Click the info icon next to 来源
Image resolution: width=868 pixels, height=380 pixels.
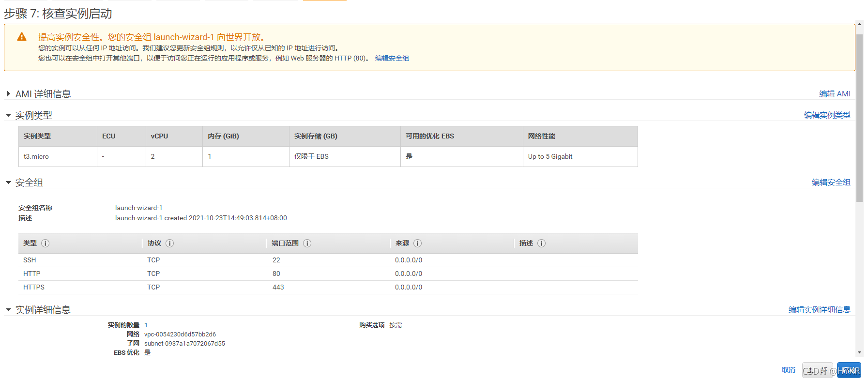coord(417,243)
